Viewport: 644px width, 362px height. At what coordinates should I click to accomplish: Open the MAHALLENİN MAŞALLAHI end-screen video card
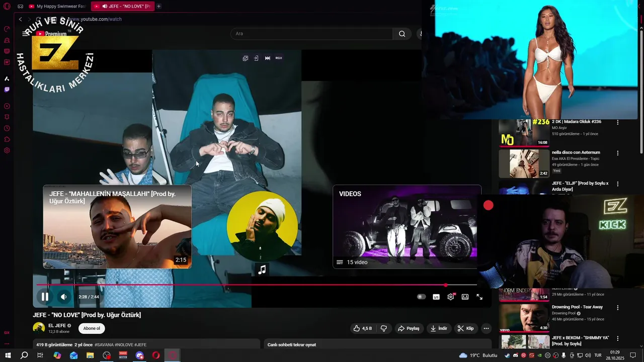coord(117,227)
